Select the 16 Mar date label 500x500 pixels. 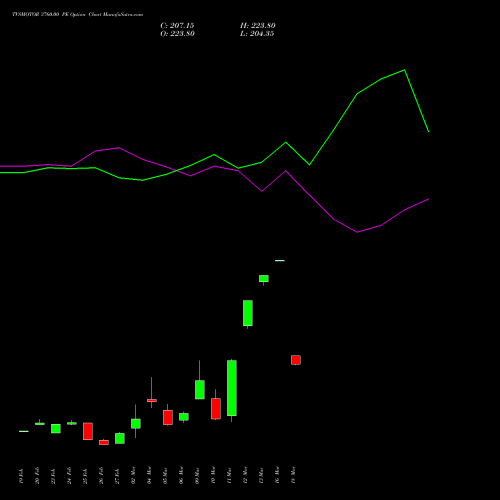[x=277, y=475]
